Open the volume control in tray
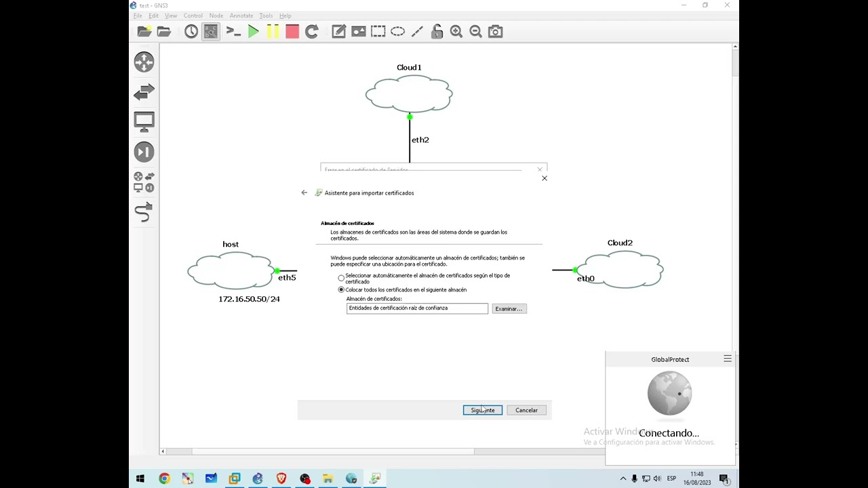This screenshot has width=868, height=488. pos(657,479)
